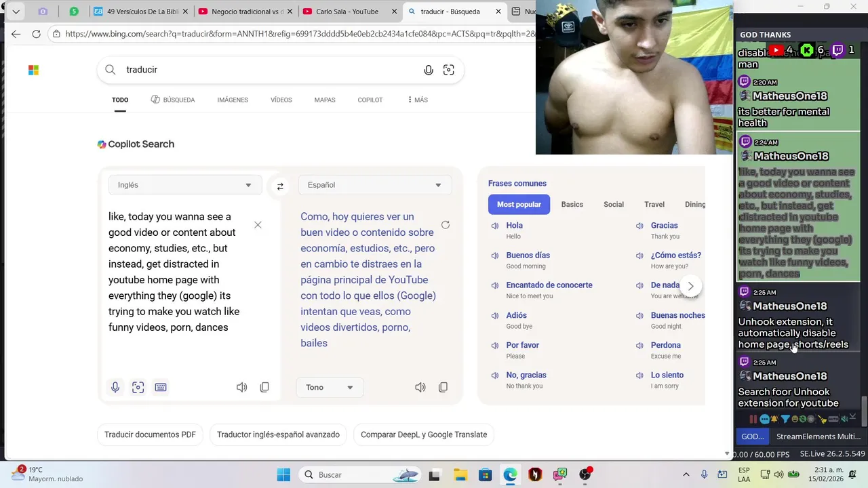868x488 pixels.
Task: Play audio for Encantado de conocerte
Action: (x=495, y=285)
